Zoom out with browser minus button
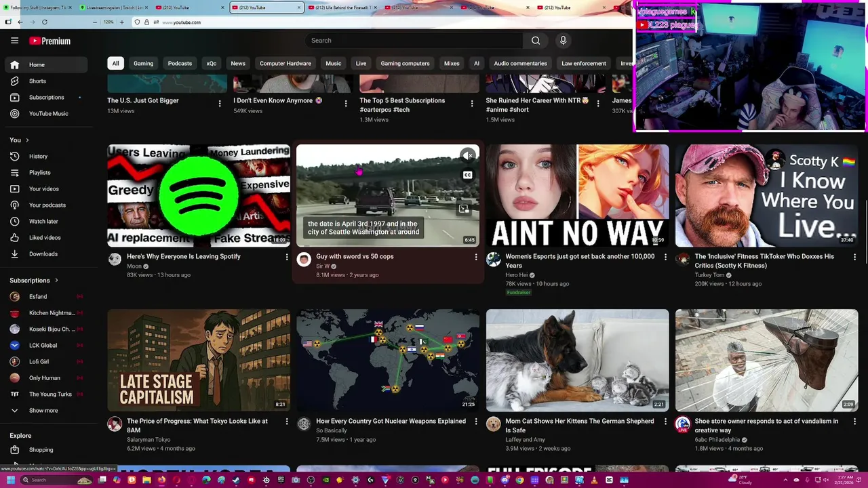This screenshot has width=868, height=488. 96,22
